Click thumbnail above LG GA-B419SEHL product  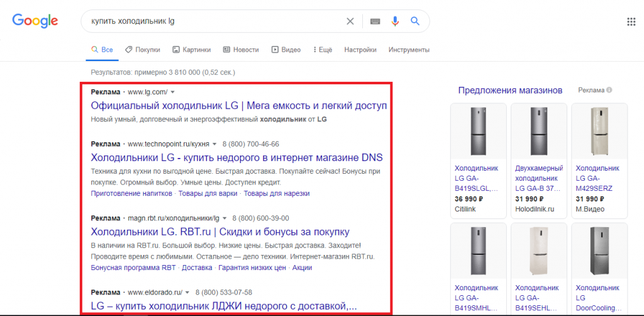point(539,251)
